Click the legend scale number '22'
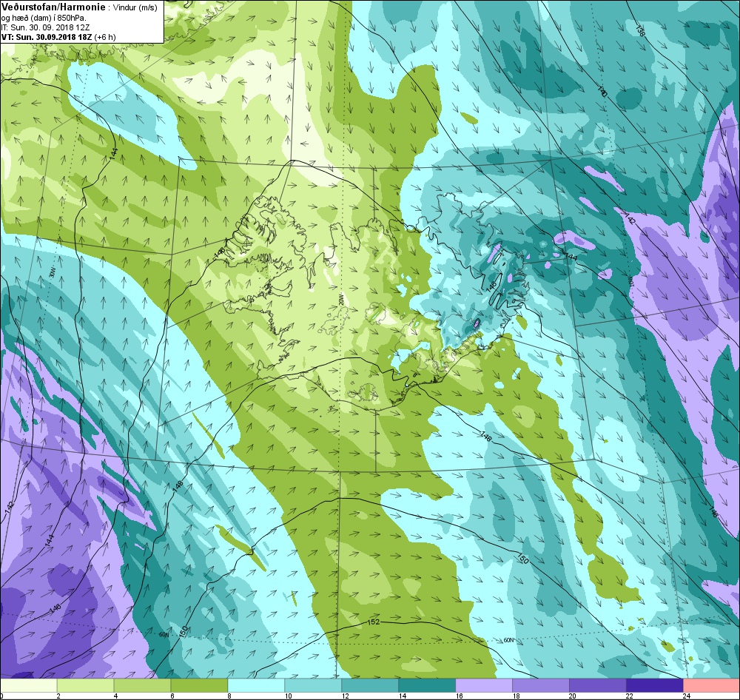 (x=630, y=696)
